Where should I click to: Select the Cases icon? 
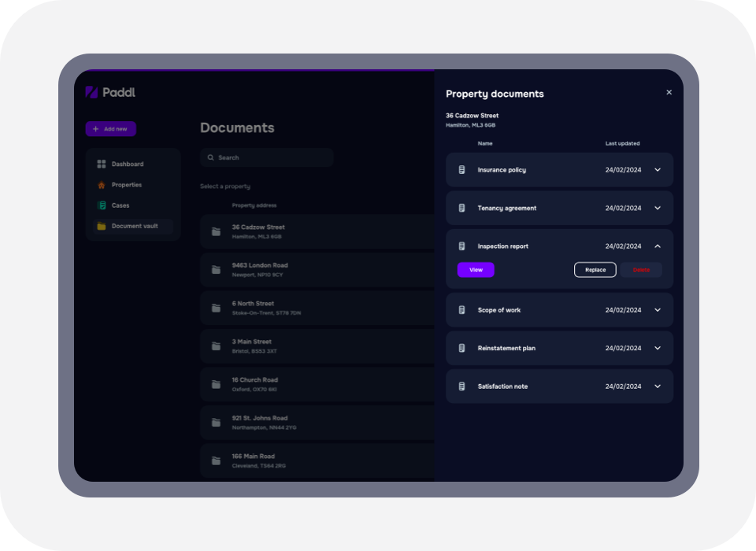[101, 205]
